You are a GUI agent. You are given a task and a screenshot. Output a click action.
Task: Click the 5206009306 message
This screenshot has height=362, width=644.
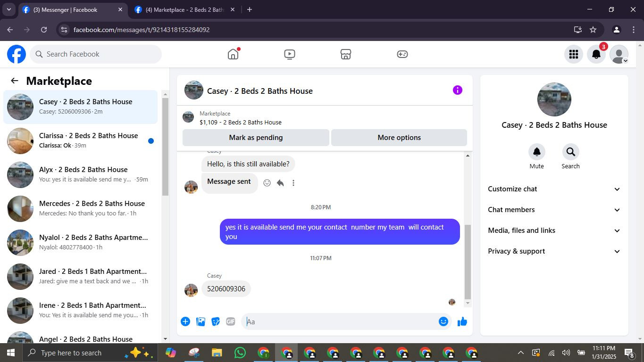point(226,289)
